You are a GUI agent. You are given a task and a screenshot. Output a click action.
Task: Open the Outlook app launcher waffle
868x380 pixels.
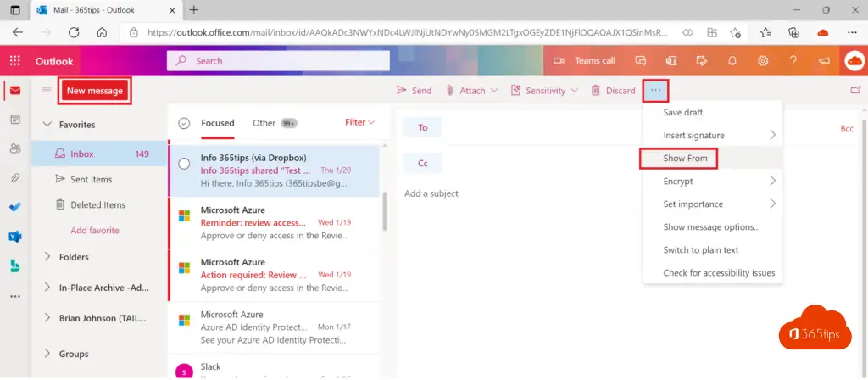(14, 61)
